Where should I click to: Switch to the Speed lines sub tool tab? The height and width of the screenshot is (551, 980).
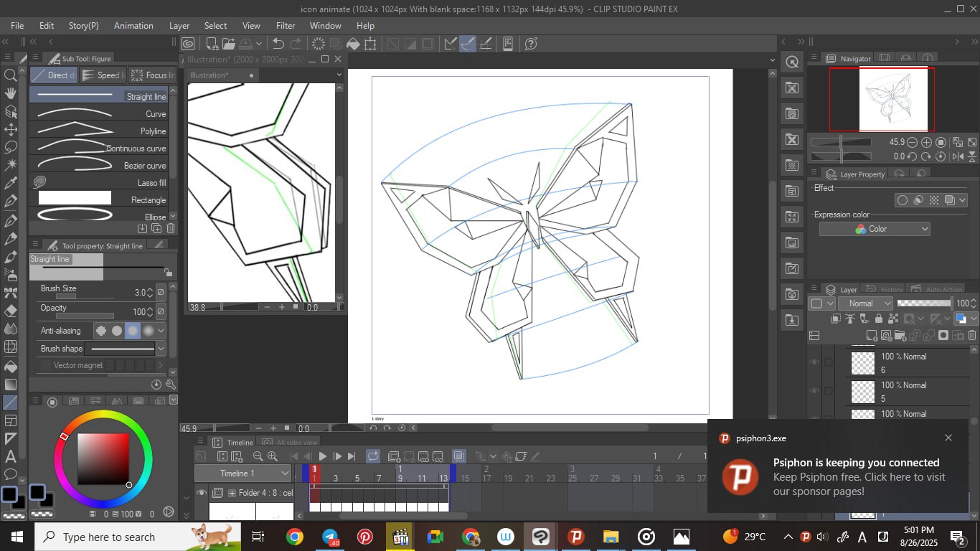click(x=103, y=75)
